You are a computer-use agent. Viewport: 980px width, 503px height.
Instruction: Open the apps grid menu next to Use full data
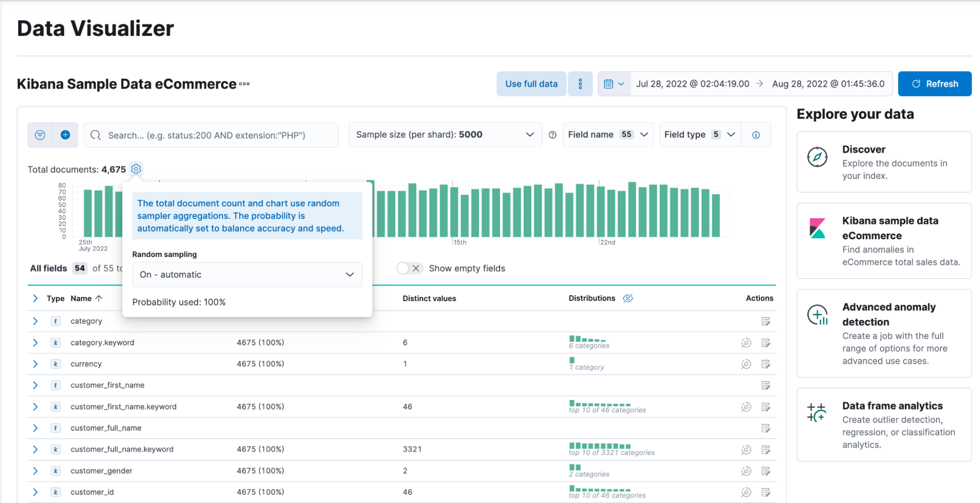pos(580,83)
